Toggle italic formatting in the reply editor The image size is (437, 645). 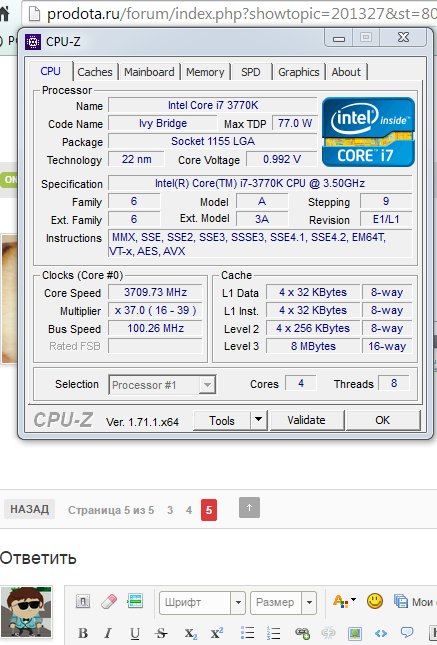(108, 633)
